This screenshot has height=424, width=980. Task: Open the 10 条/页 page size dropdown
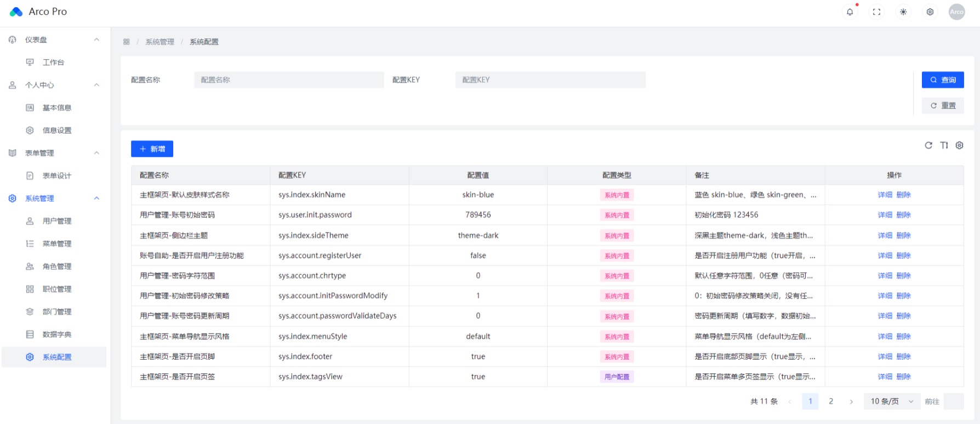[x=892, y=402]
